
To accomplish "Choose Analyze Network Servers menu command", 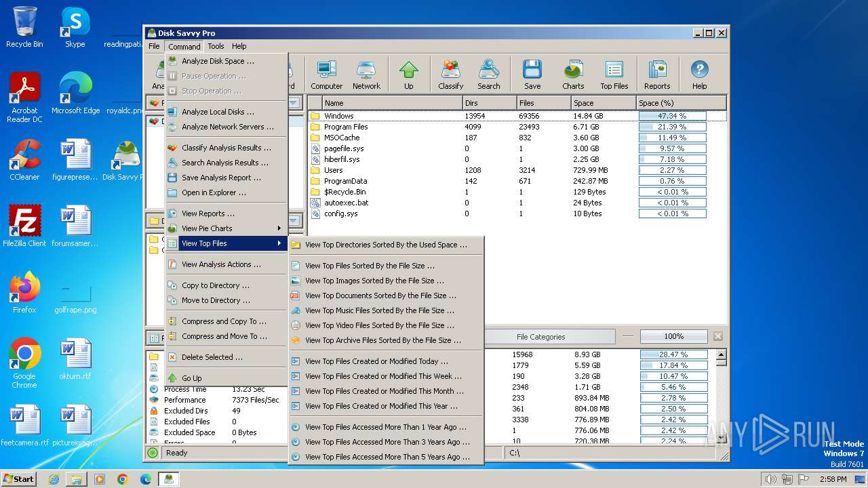I will point(226,127).
